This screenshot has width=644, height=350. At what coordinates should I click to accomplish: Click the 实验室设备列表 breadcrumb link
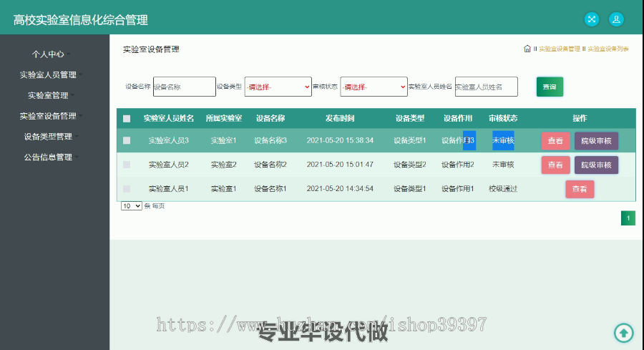click(x=608, y=49)
